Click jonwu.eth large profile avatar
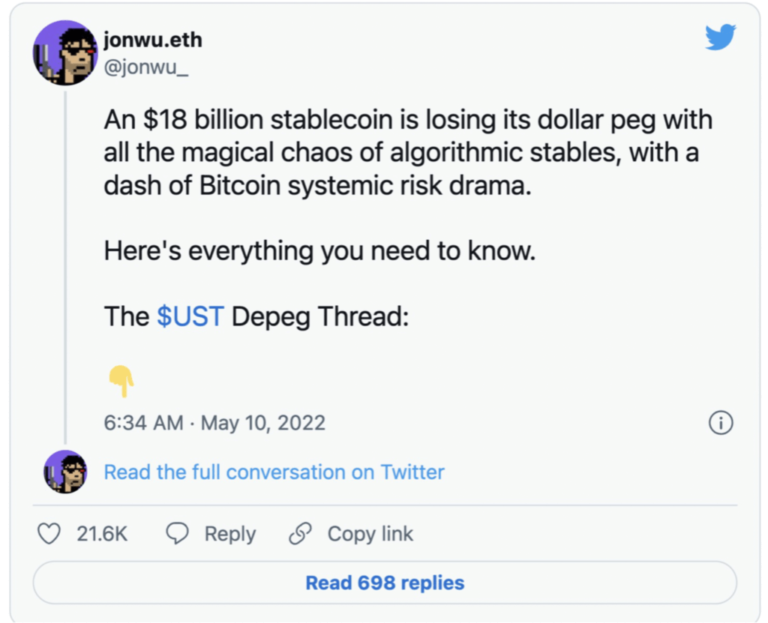 [x=65, y=52]
